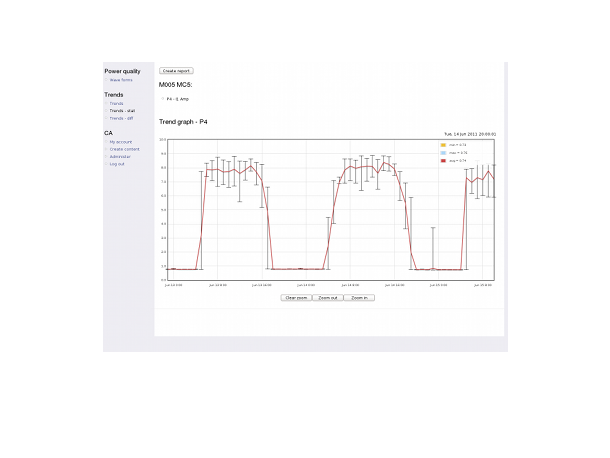Click the Tue, 14 Jun date label
Screen dimensions: 610x458
470,134
